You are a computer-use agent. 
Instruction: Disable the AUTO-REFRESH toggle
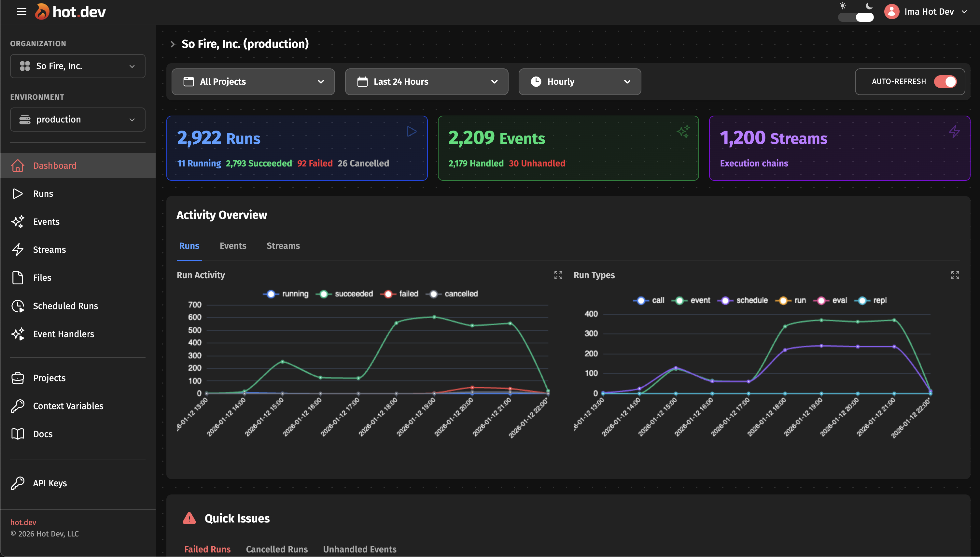point(945,81)
